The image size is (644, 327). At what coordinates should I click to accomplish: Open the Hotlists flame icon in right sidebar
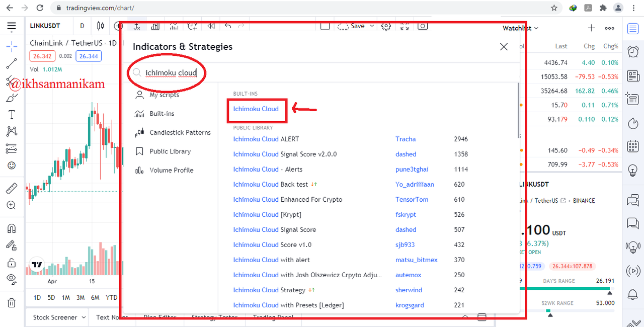pos(633,124)
